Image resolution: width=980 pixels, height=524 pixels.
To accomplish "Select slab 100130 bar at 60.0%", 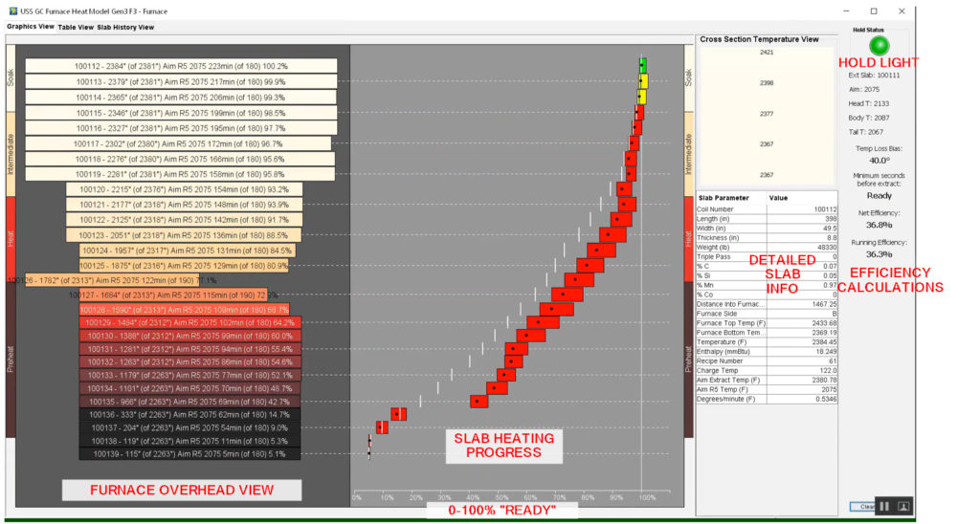I will [190, 336].
